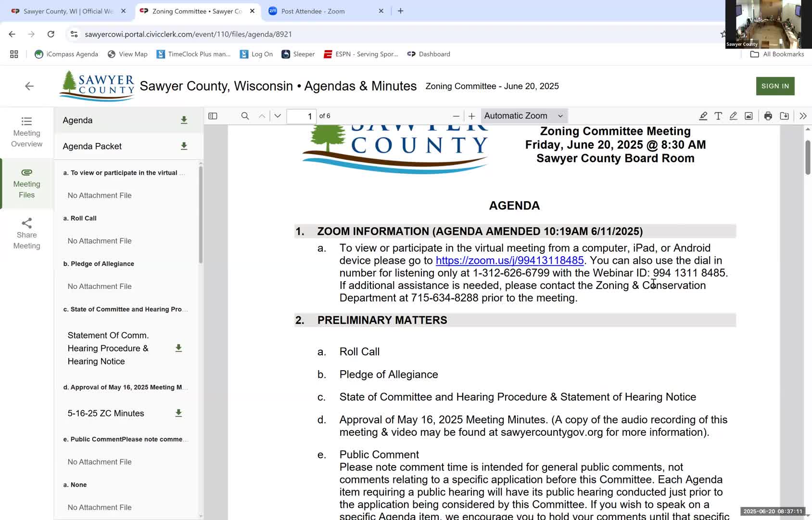Download the Agenda Packet file
The height and width of the screenshot is (520, 812).
click(x=184, y=146)
